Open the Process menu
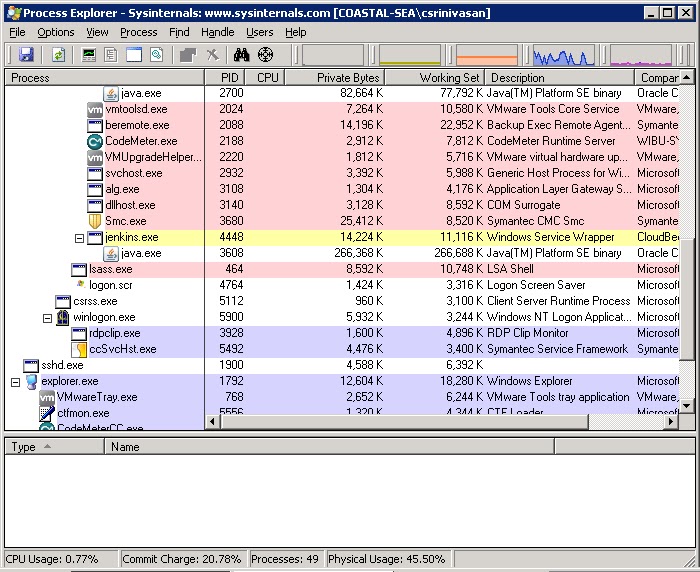This screenshot has height=572, width=700. [139, 32]
